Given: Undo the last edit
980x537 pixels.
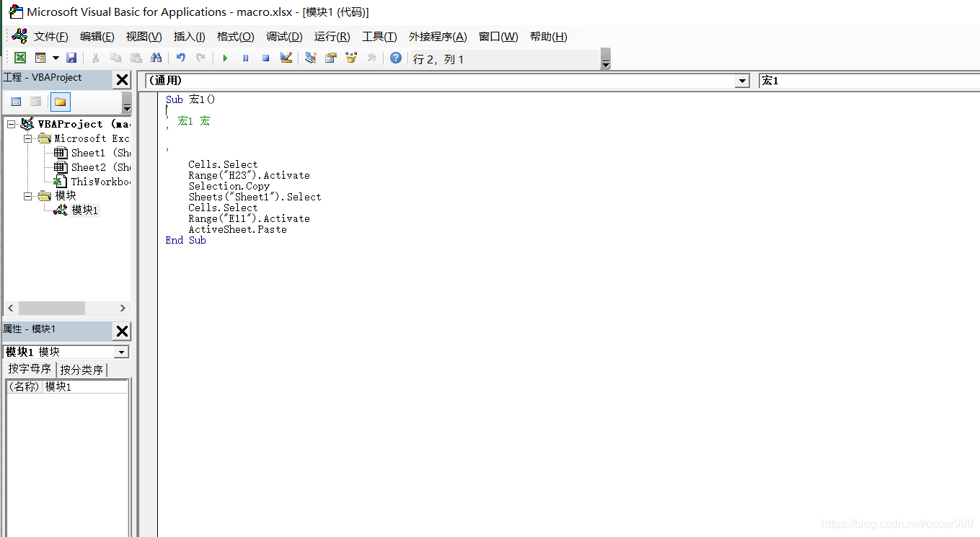Looking at the screenshot, I should 181,58.
